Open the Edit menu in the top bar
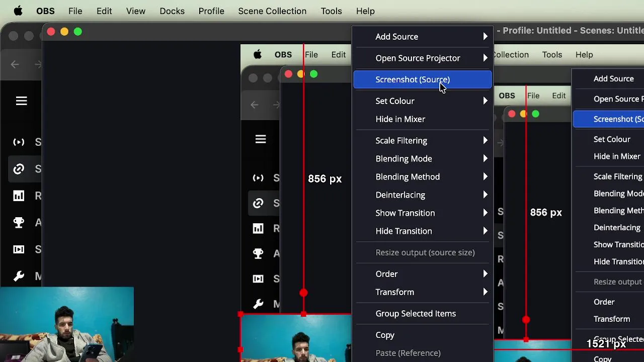 tap(104, 11)
